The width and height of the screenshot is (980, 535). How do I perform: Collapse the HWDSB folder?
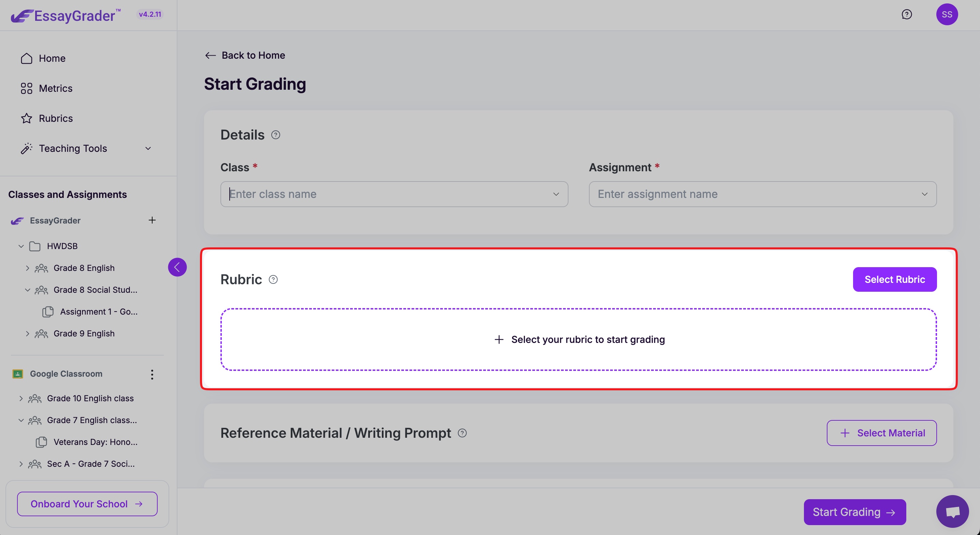21,246
